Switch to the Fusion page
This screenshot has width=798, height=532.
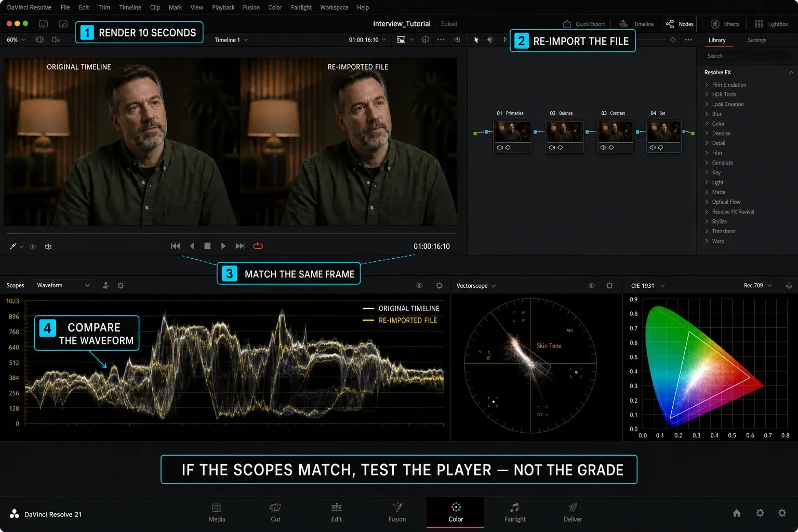pyautogui.click(x=397, y=512)
